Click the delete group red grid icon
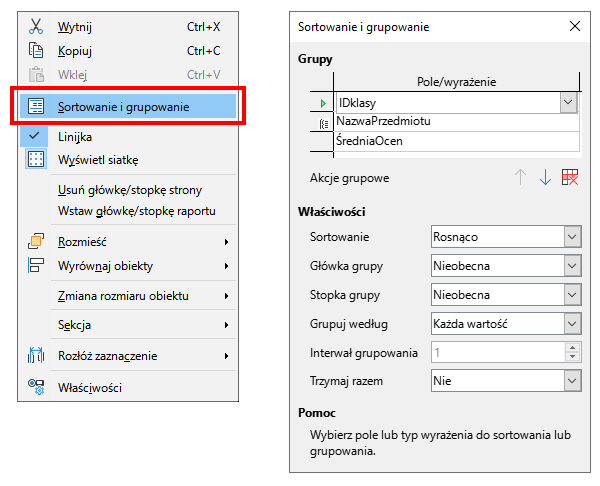 [x=570, y=178]
